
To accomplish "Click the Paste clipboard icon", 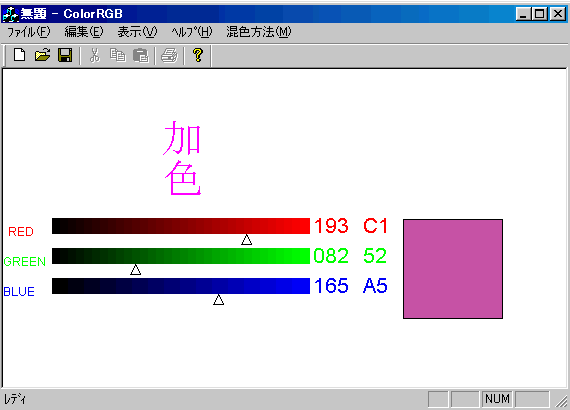I will pos(141,55).
